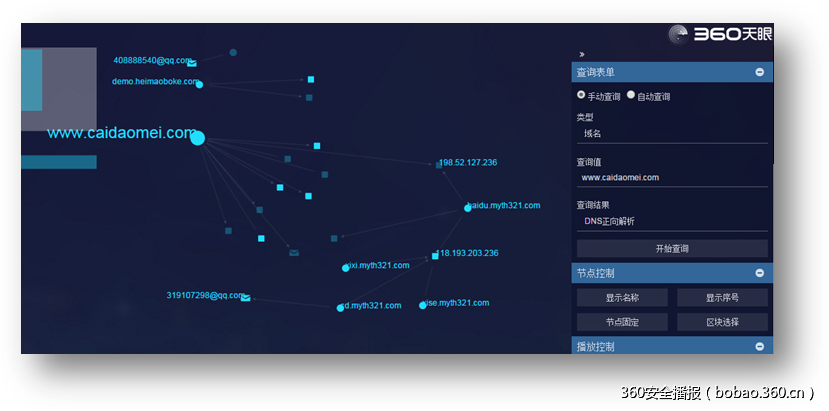Click the 118.193.203.236 IP square node
The height and width of the screenshot is (411, 829).
[x=435, y=256]
